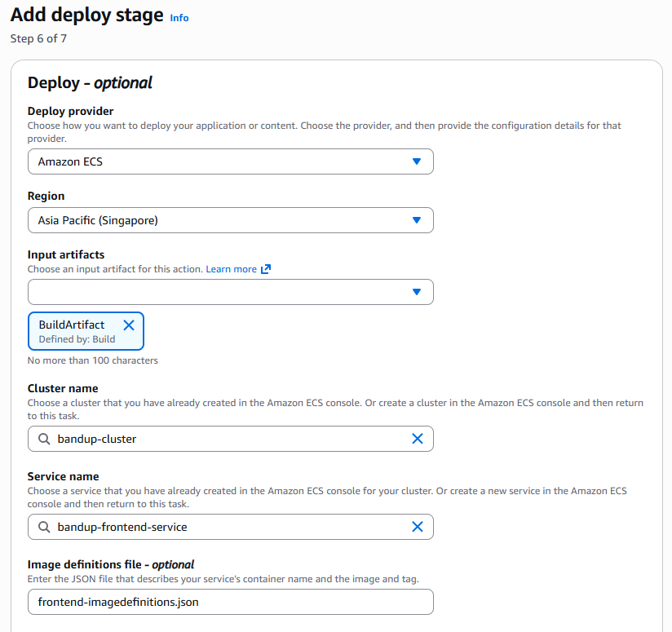Click the frontend-imagedefinitions.json input
This screenshot has height=632, width=672.
(x=228, y=602)
